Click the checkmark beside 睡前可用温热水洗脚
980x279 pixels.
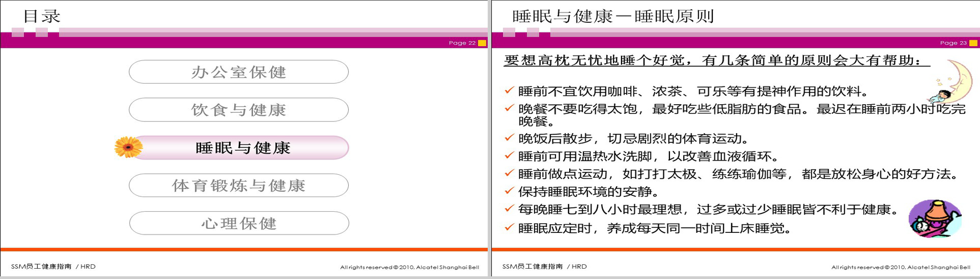tap(509, 155)
